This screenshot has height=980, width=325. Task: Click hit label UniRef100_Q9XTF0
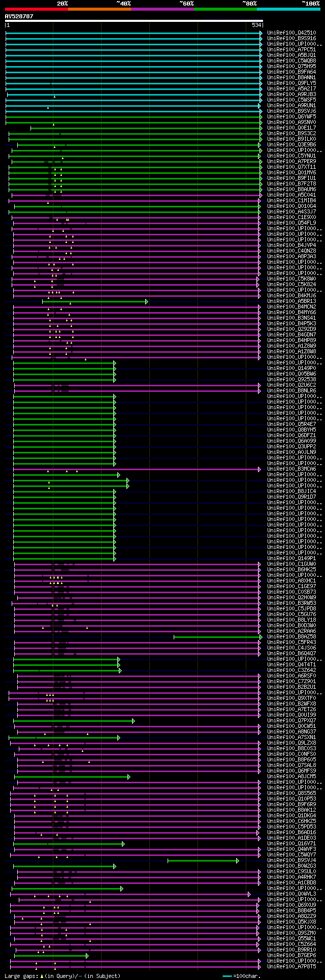(292, 698)
